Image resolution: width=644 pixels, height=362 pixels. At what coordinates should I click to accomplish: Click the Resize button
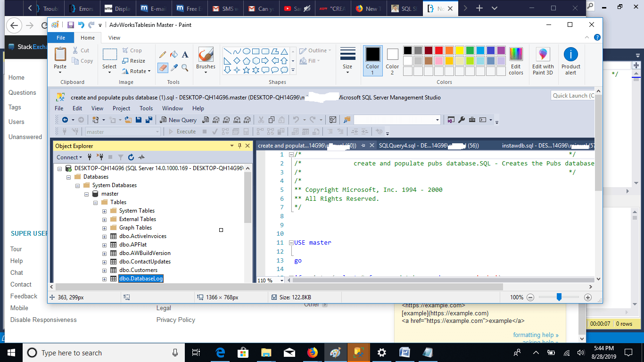click(134, 61)
